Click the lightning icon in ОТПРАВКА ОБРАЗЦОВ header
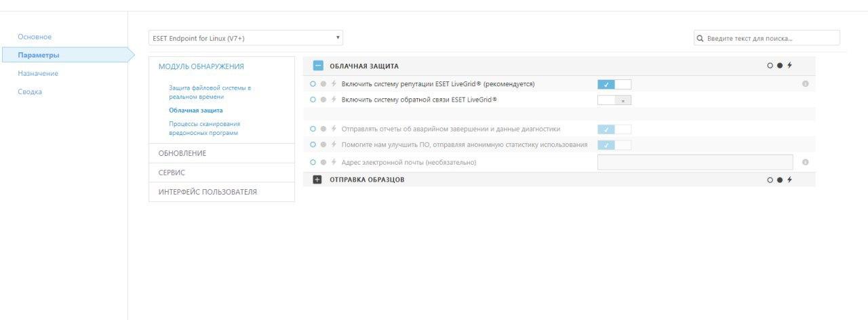This screenshot has width=868, height=320. click(789, 180)
